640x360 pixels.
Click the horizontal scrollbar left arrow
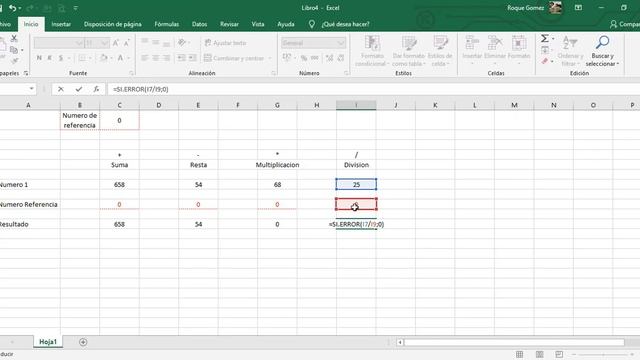tap(400, 342)
